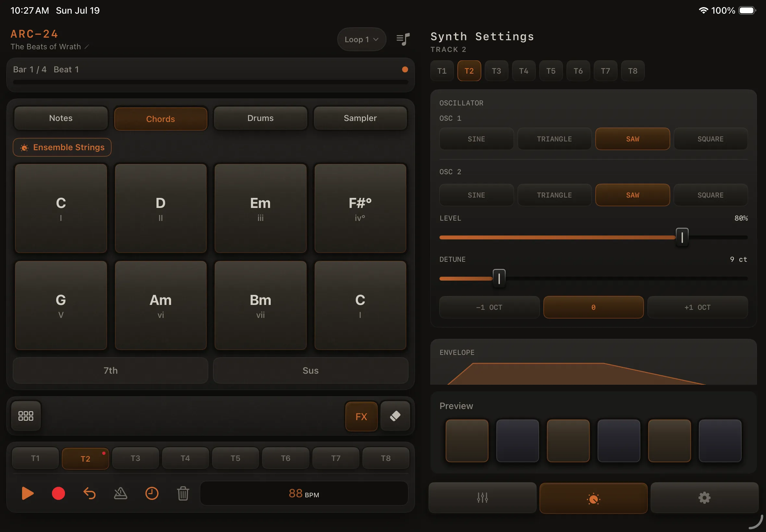Select bottom track T1 button
Image resolution: width=766 pixels, height=532 pixels.
(35, 458)
